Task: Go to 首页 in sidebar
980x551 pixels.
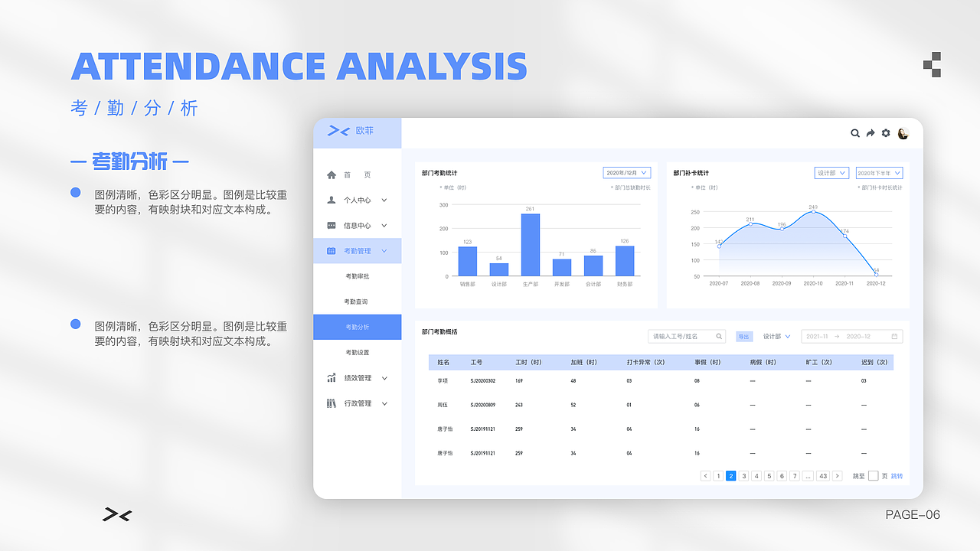Action: (x=357, y=174)
